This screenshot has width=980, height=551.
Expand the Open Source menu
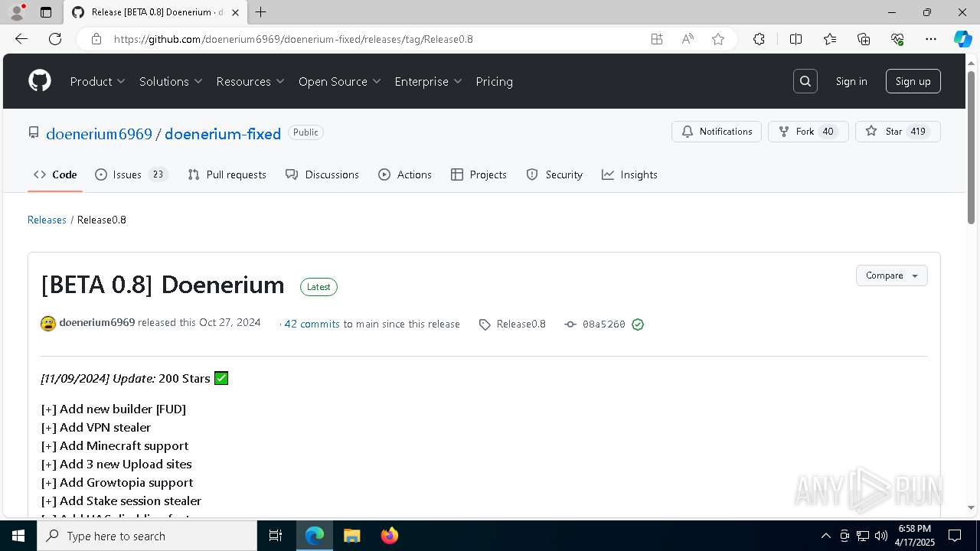(x=340, y=81)
